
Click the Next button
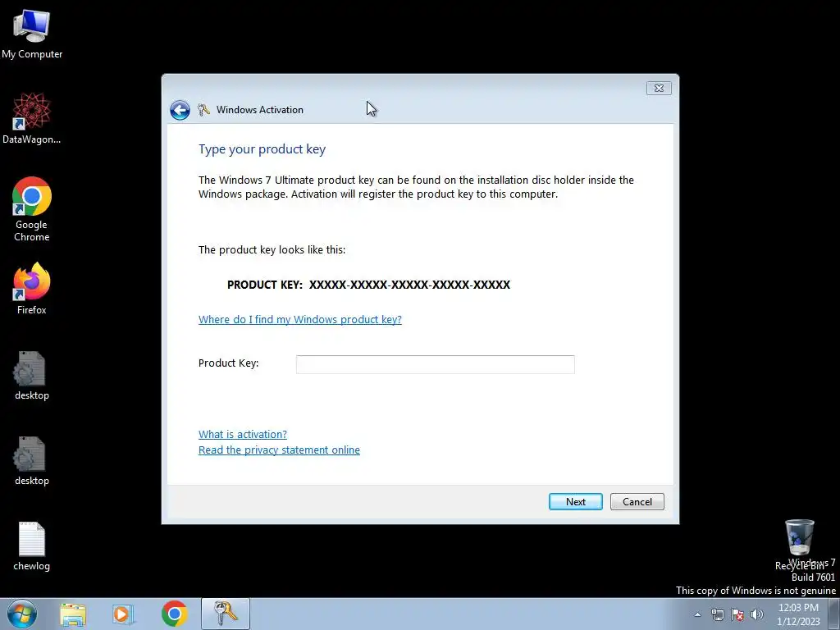[x=575, y=501]
